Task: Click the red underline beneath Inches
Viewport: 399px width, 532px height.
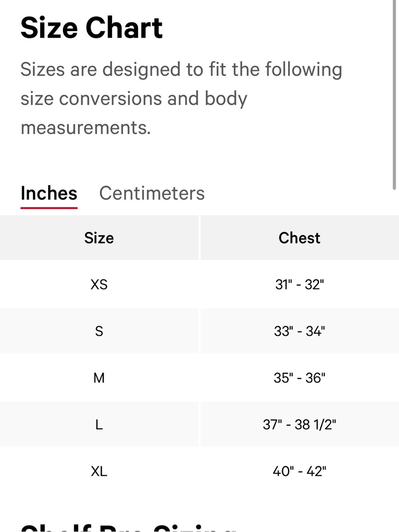Action: click(x=49, y=208)
